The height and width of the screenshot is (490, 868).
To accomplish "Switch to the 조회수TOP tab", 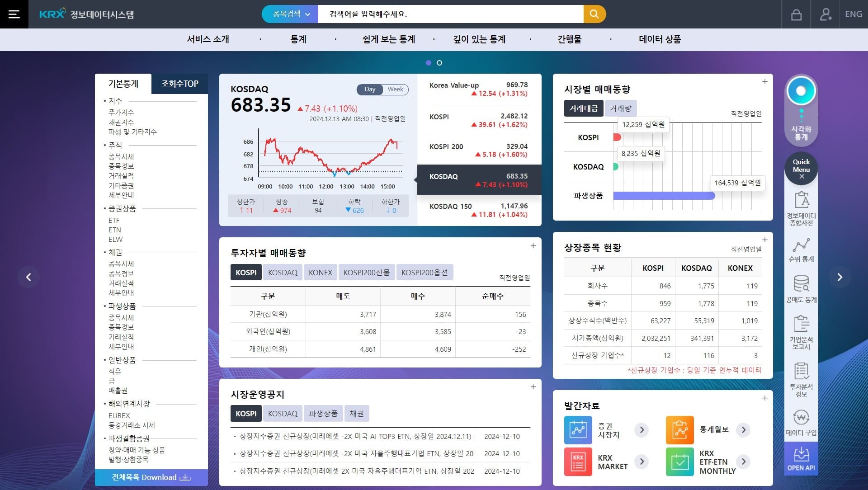I will pyautogui.click(x=179, y=84).
